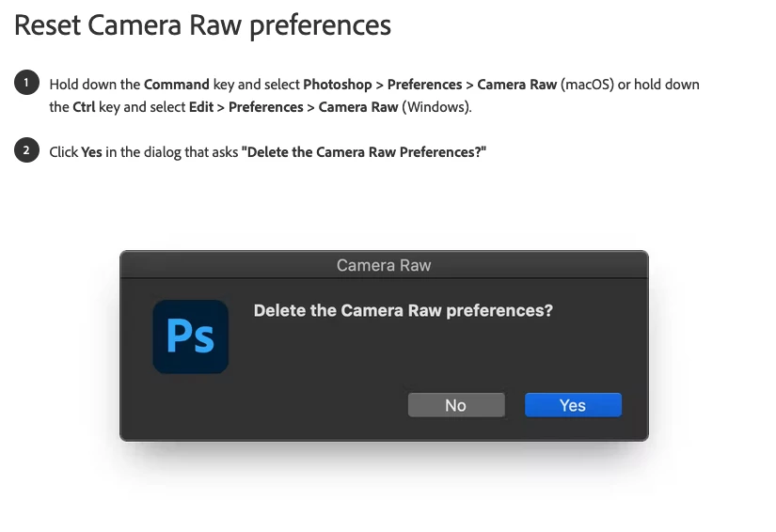Select the step 1 number circle

click(x=26, y=83)
